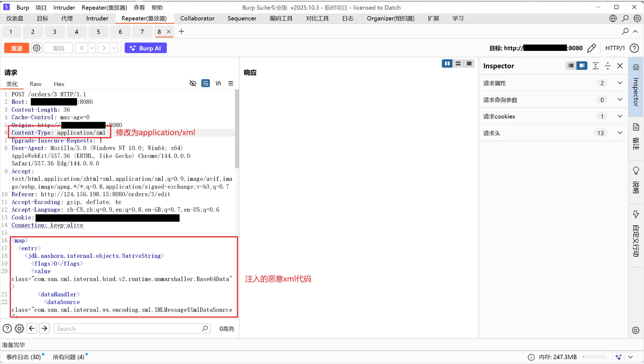Open Intruder main tab

click(97, 18)
